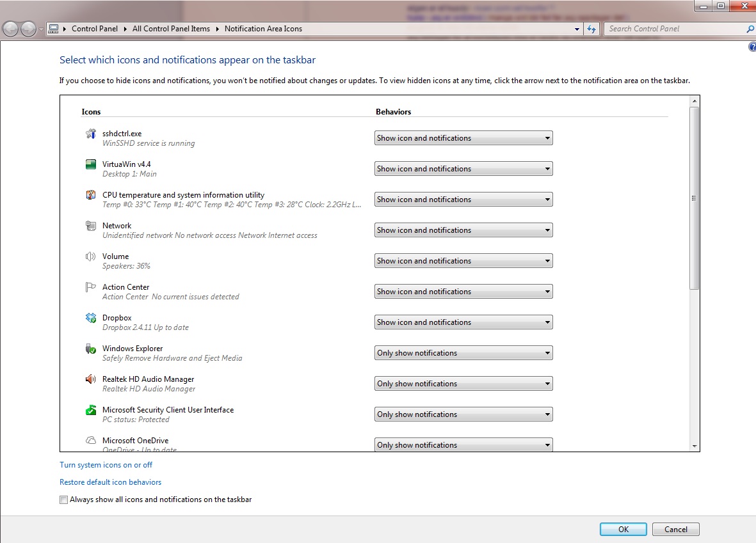Click the sshdctrl.exe tray icon

[91, 134]
